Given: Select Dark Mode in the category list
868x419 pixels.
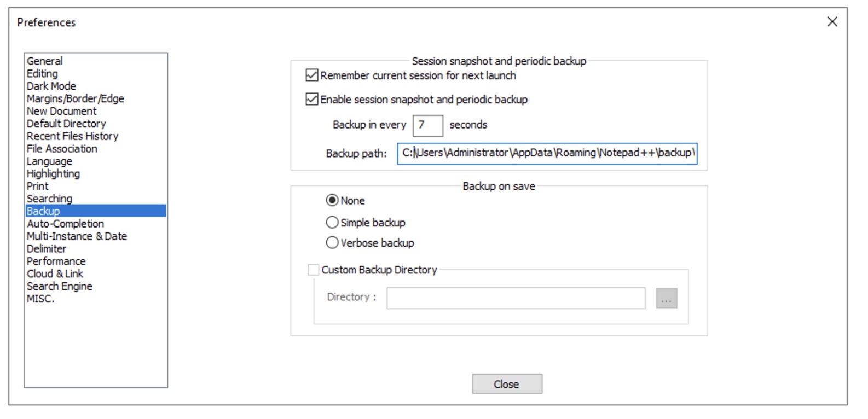Looking at the screenshot, I should coord(51,86).
